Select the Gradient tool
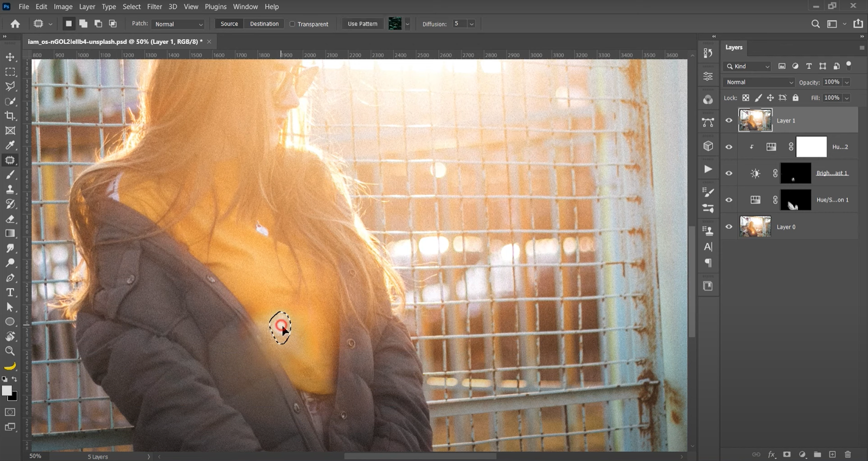 (x=10, y=234)
